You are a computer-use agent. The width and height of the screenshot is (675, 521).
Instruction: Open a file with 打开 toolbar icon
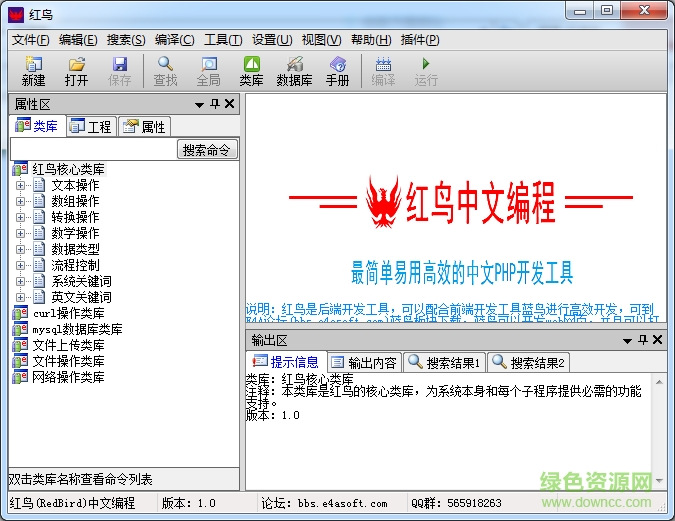(x=77, y=71)
